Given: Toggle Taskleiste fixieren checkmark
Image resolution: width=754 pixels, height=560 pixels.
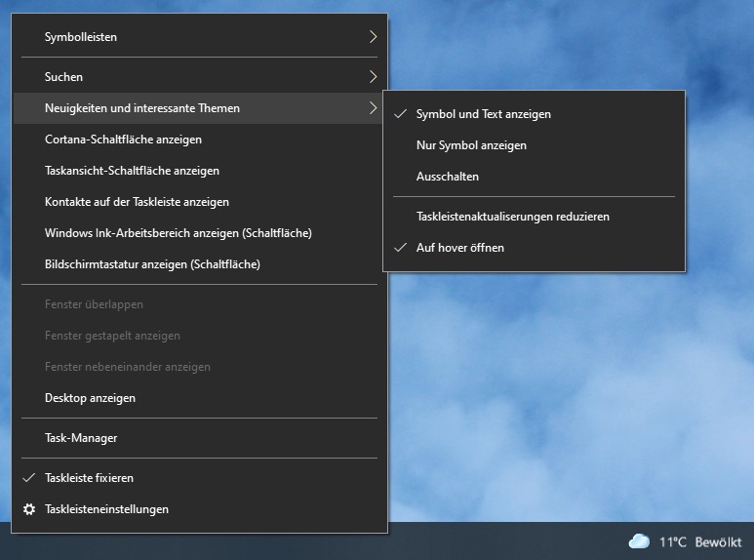Looking at the screenshot, I should pyautogui.click(x=89, y=478).
